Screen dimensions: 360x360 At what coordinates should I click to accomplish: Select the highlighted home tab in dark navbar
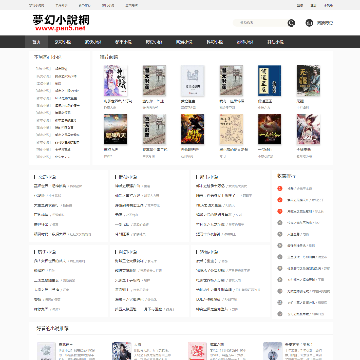pos(36,42)
